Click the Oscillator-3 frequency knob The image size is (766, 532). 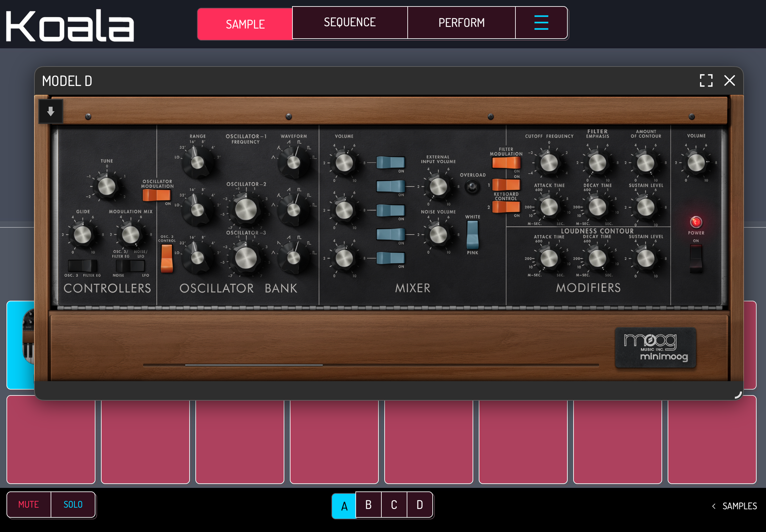[246, 258]
